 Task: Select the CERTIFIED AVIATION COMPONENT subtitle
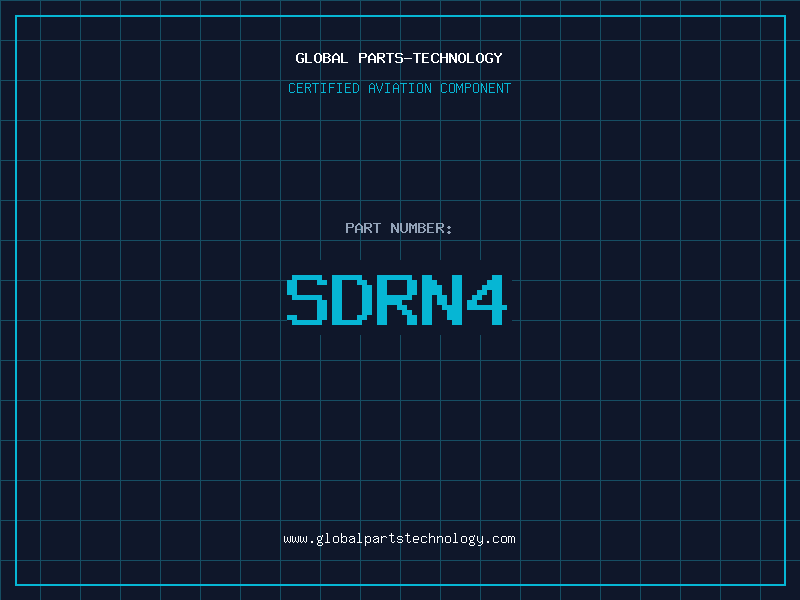pos(399,88)
